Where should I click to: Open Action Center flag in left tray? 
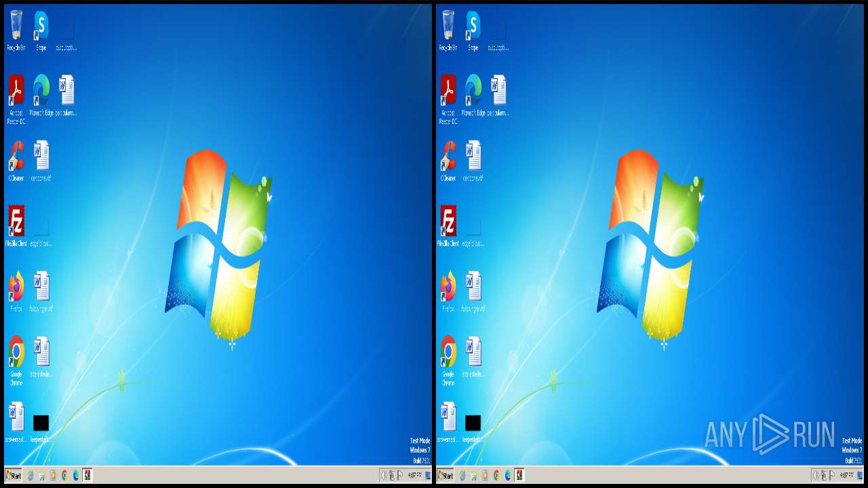400,476
